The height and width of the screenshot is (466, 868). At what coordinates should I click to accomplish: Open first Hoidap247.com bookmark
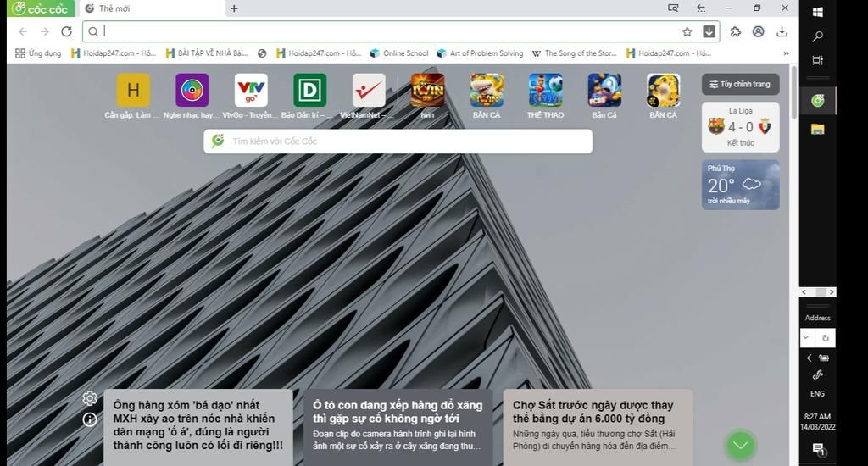point(114,53)
